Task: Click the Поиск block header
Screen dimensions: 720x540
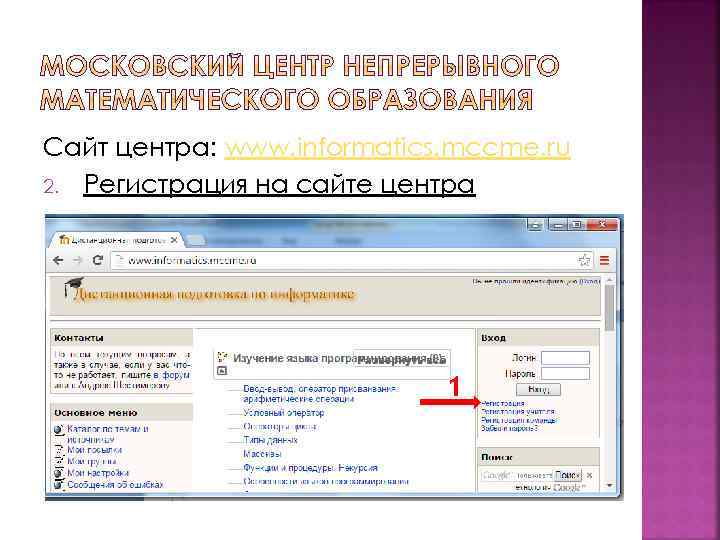Action: 538,457
